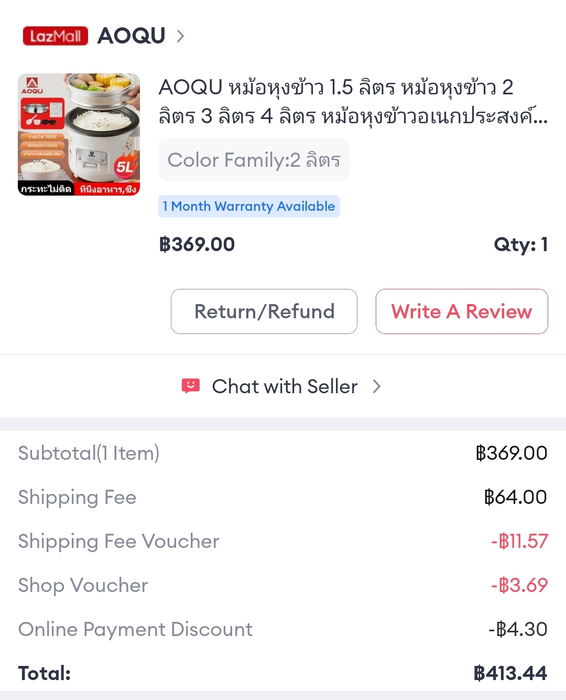Open the AOQU store name
This screenshot has height=700, width=566.
[131, 36]
